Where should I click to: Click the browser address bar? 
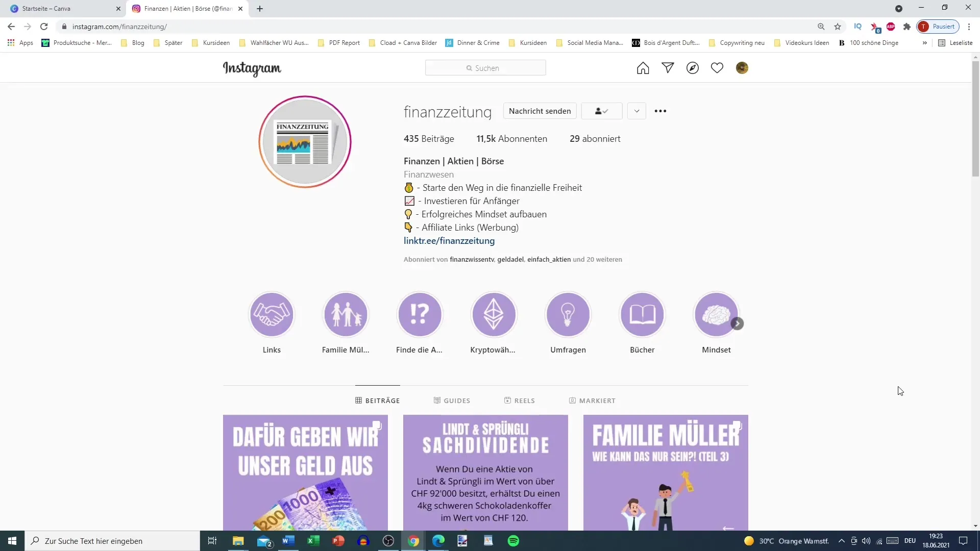pos(439,27)
